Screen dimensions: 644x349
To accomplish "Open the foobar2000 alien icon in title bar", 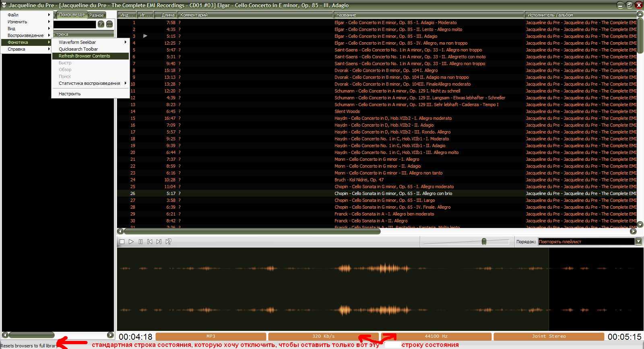I will tap(4, 5).
